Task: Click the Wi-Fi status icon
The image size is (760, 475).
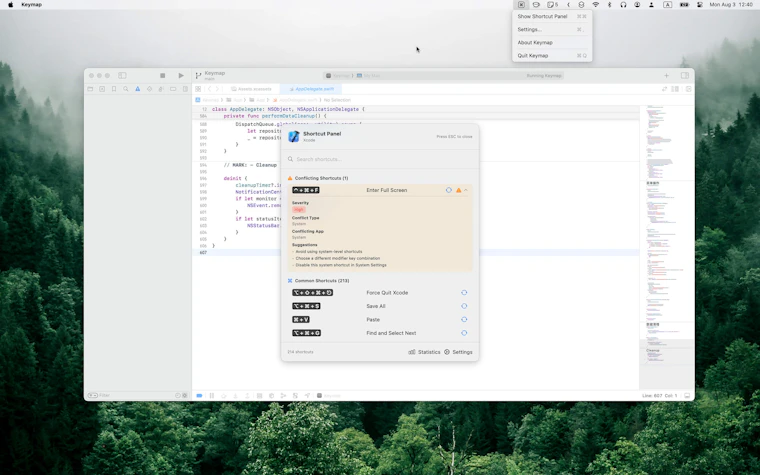Action: (596, 4)
